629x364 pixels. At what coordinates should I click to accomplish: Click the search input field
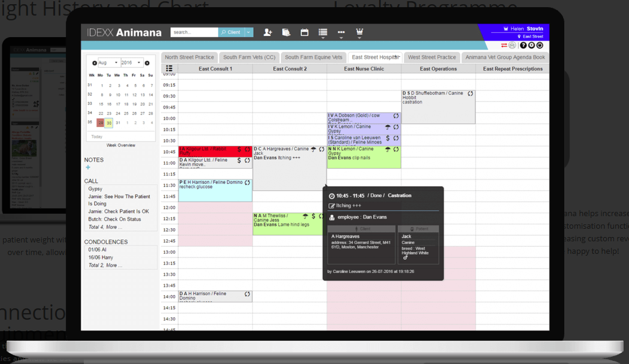tap(194, 32)
